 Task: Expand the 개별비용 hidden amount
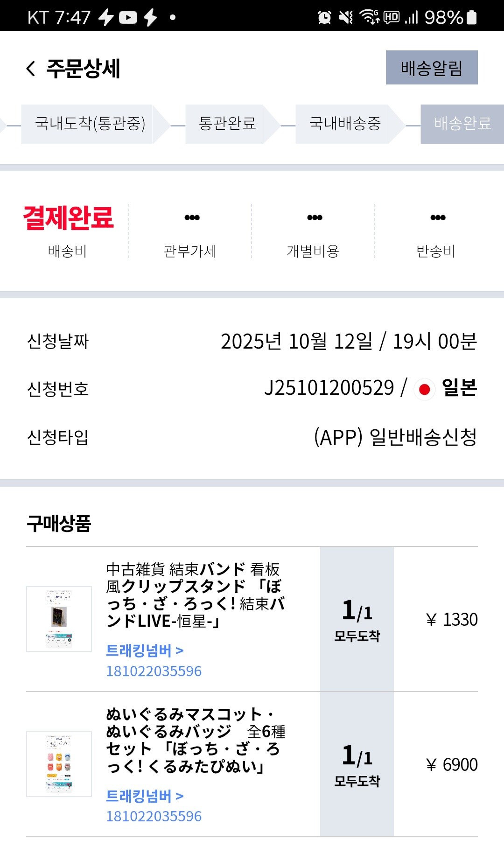point(315,217)
